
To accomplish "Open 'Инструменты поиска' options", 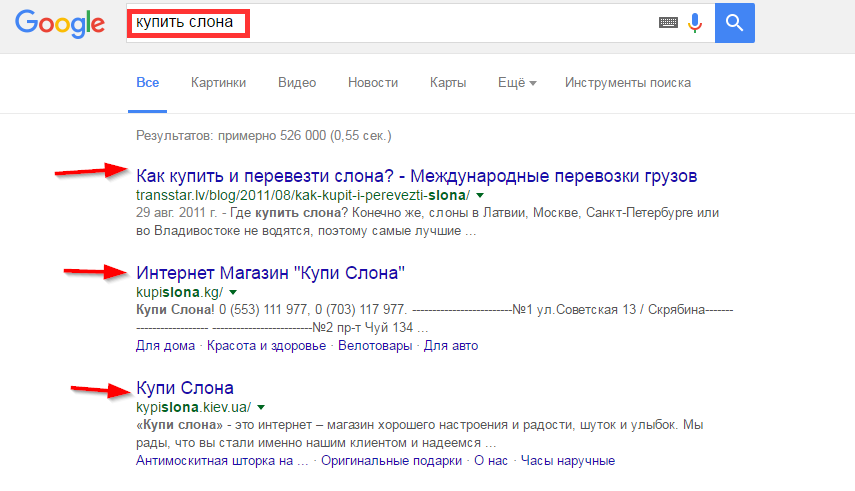I will 628,82.
